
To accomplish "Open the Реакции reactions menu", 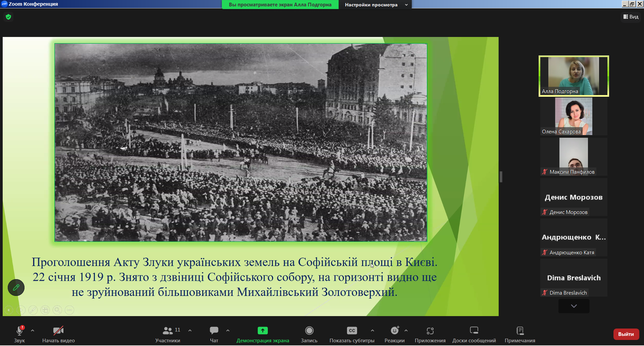I will pyautogui.click(x=395, y=335).
